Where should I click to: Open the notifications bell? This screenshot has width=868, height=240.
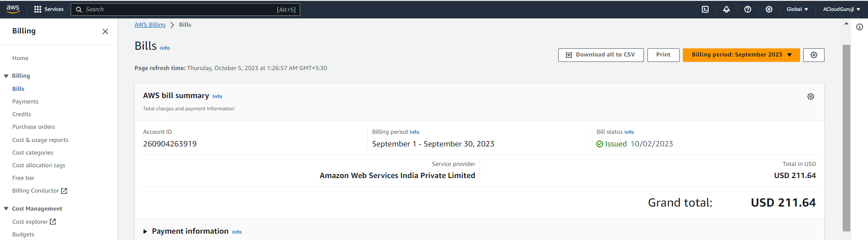(x=726, y=9)
